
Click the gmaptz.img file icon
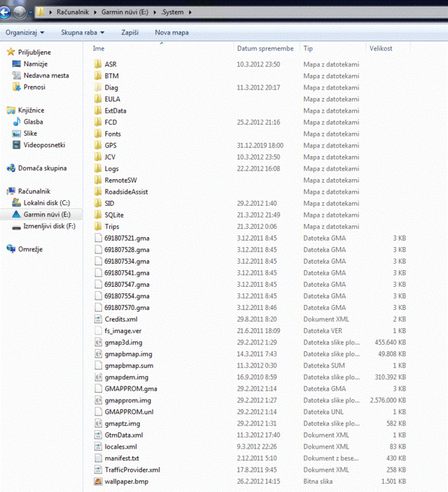coord(98,423)
